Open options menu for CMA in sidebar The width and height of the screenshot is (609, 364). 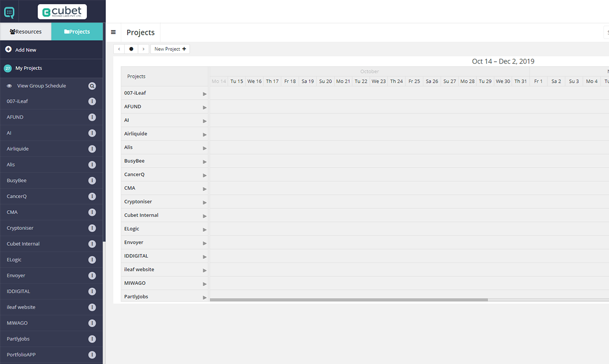tap(92, 212)
